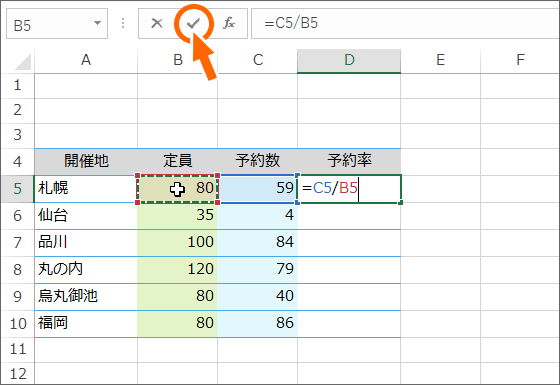The height and width of the screenshot is (385, 560).
Task: Select column C header
Action: pyautogui.click(x=258, y=61)
